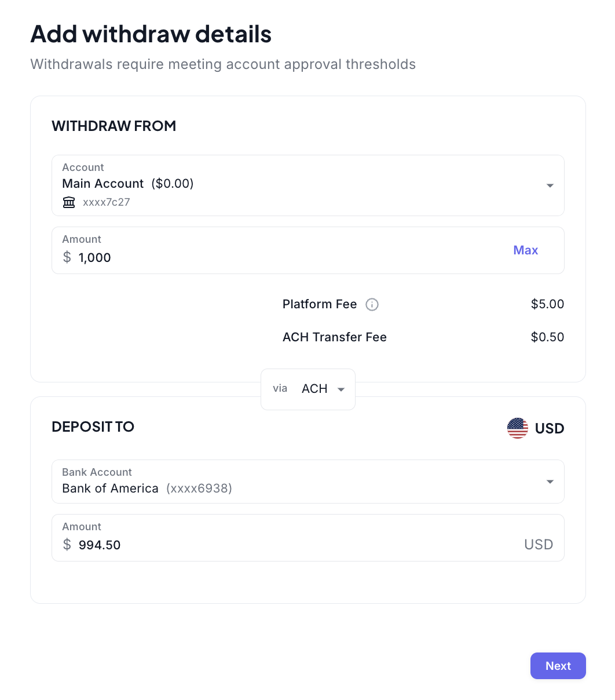The width and height of the screenshot is (615, 700).
Task: Open the Main Account dropdown
Action: pyautogui.click(x=550, y=185)
